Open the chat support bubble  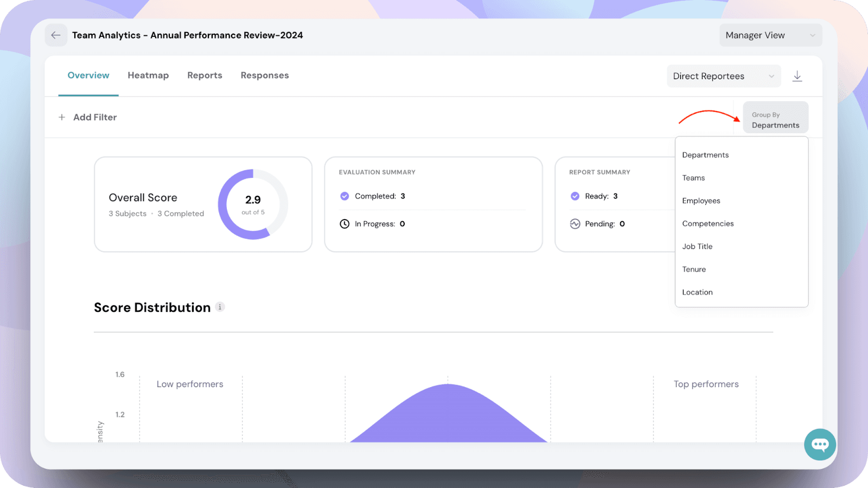820,445
